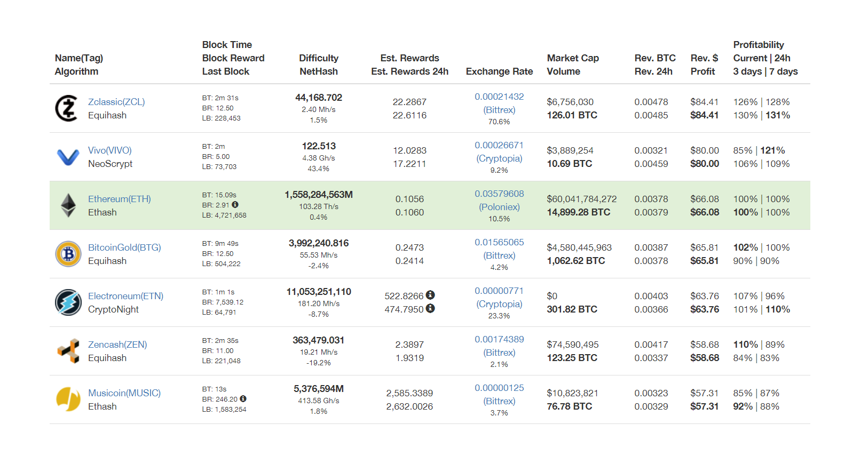This screenshot has height=464, width=868.
Task: Click the Musicoin yellow logo
Action: coord(68,399)
